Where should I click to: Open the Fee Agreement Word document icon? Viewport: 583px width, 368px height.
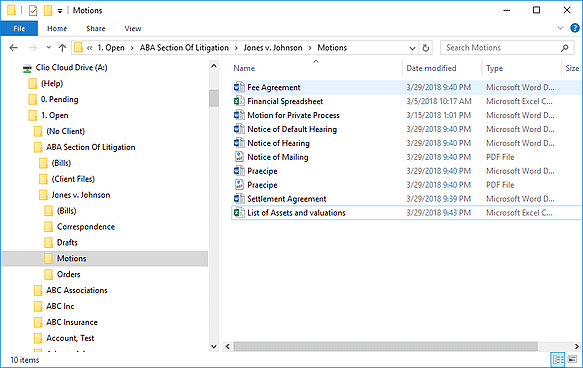pos(239,87)
